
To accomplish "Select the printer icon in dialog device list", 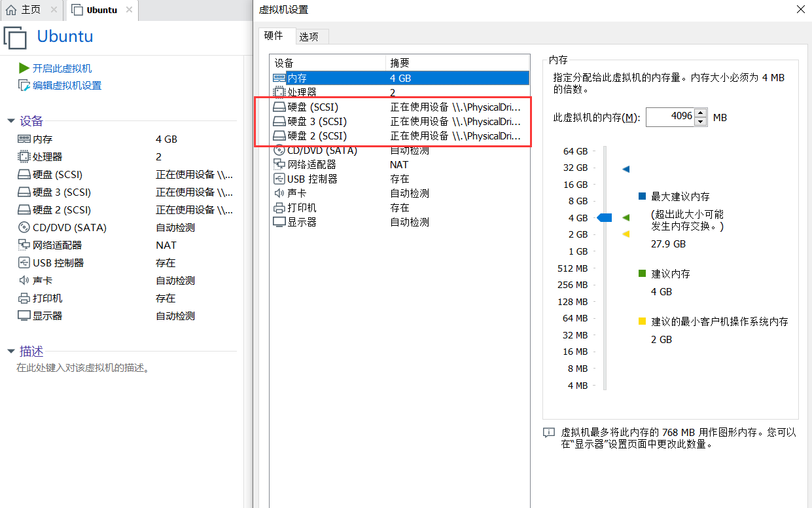I will [279, 208].
